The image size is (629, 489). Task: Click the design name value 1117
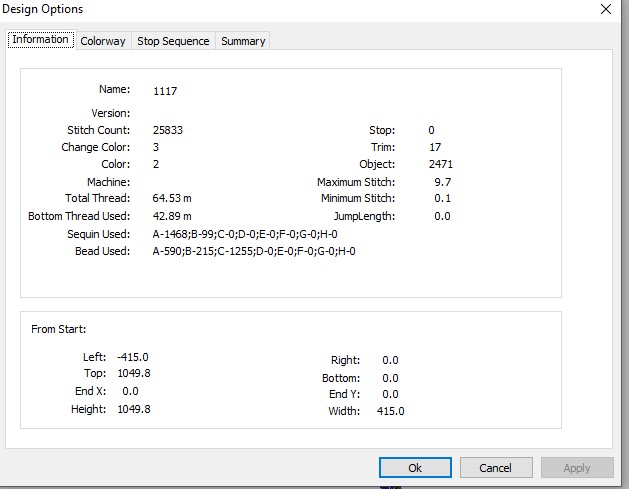point(165,91)
